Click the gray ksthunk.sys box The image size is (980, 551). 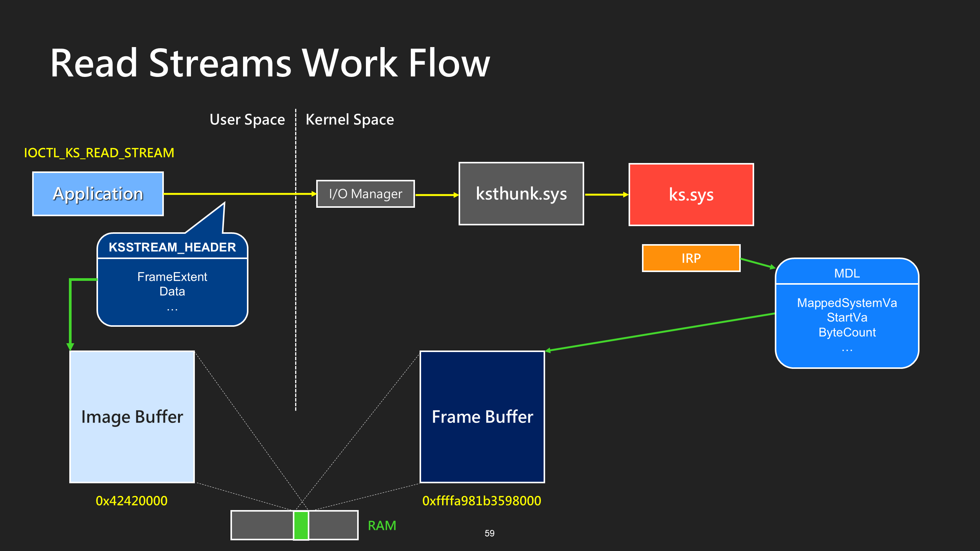[521, 194]
